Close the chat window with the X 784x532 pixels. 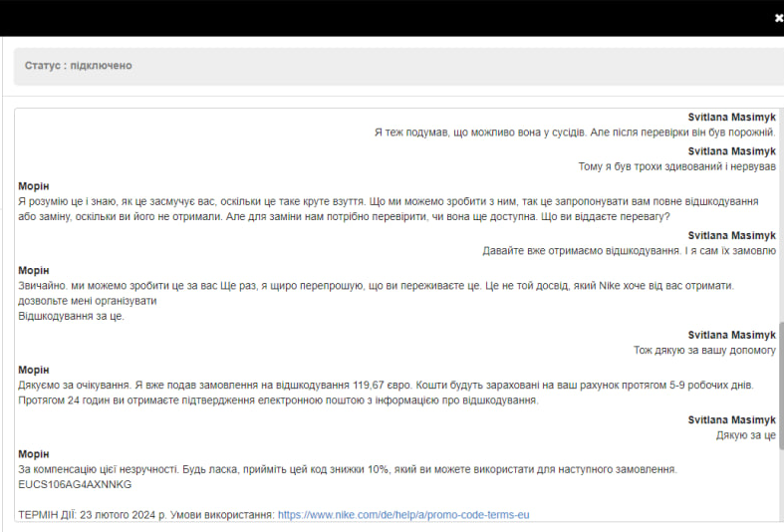[778, 18]
